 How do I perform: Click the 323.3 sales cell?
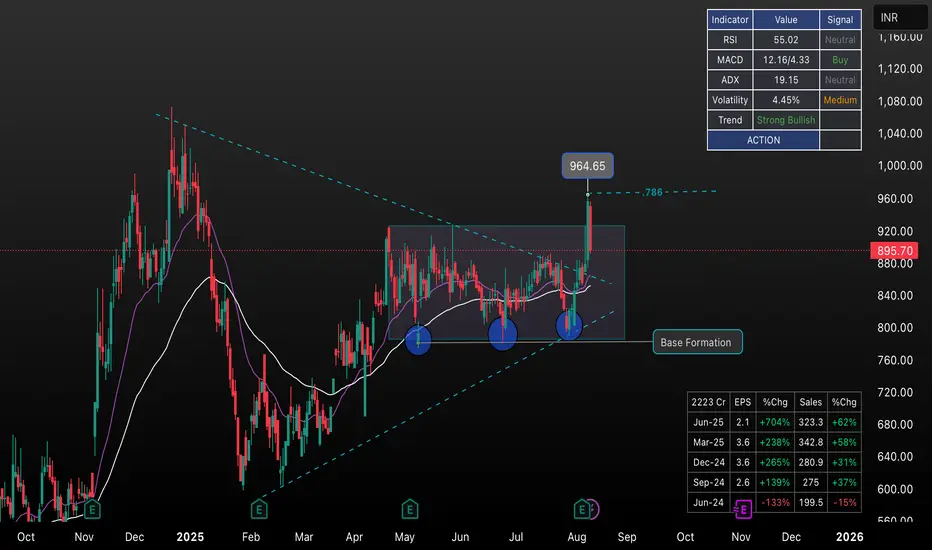coord(810,422)
